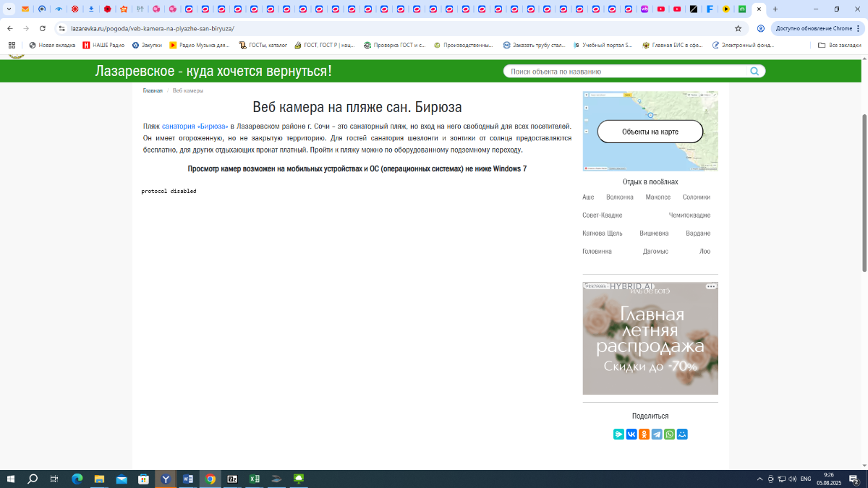This screenshot has height=488, width=868.
Task: Share the page via WhatsApp icon
Action: (x=669, y=434)
